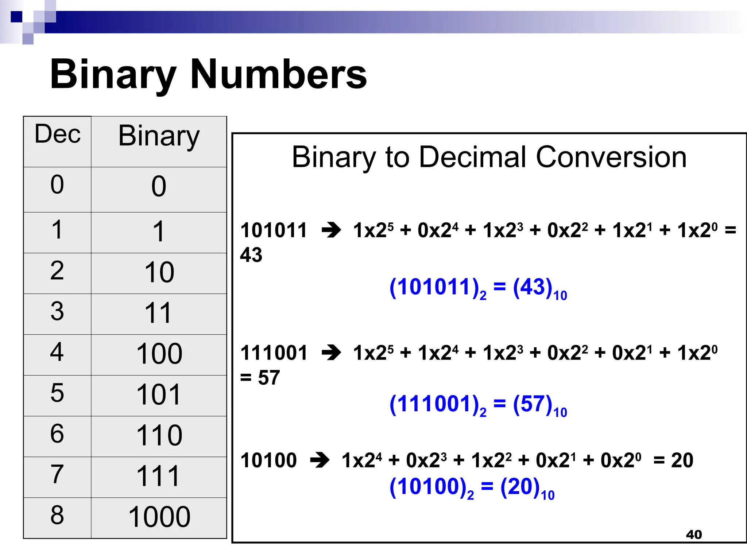Click the binary cell showing 101

pyautogui.click(x=159, y=395)
